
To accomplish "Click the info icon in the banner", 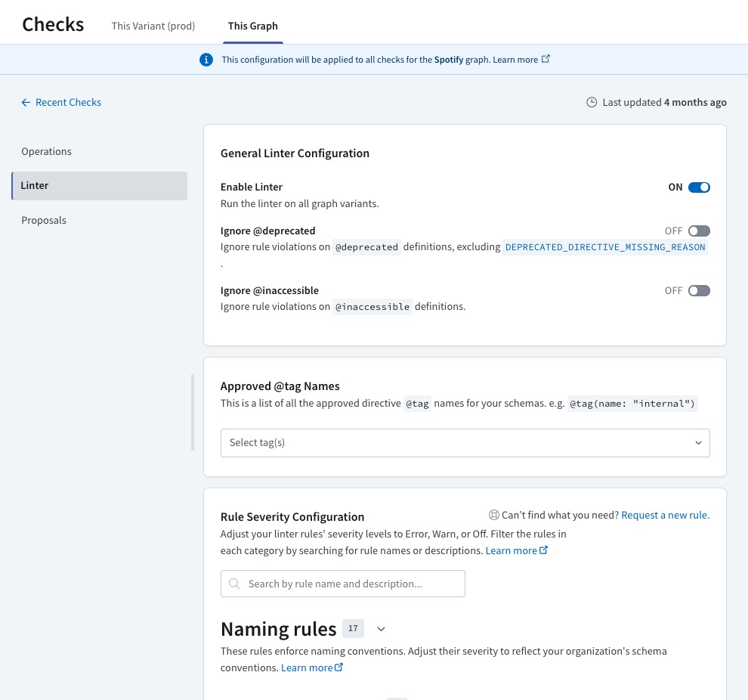I will click(x=206, y=60).
